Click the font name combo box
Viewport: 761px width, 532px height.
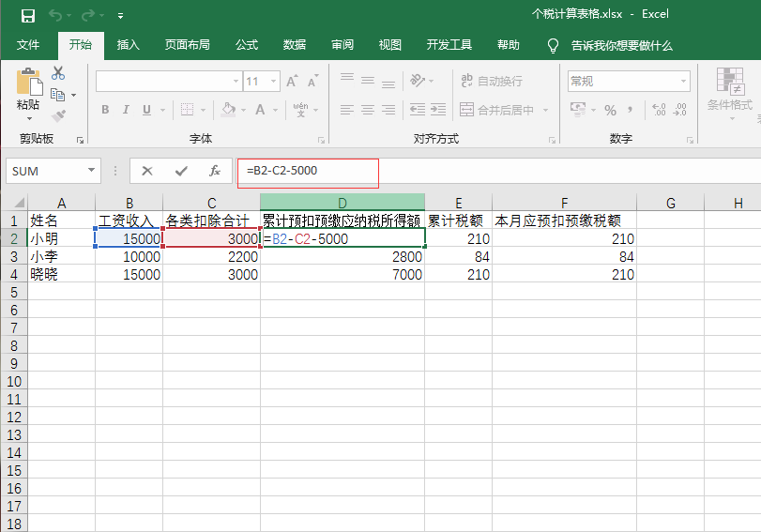point(168,81)
